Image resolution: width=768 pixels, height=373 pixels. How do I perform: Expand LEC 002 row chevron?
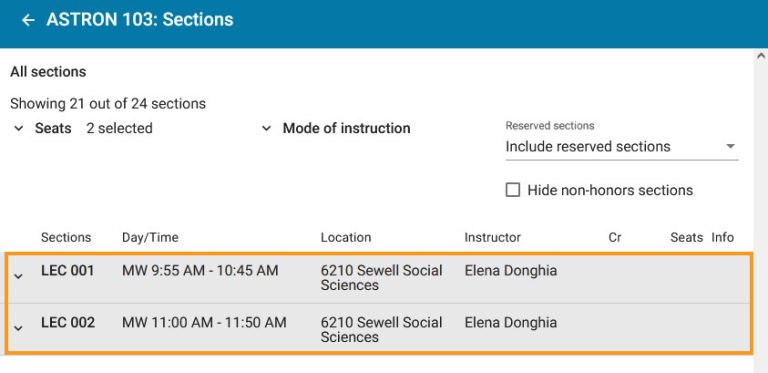click(18, 328)
